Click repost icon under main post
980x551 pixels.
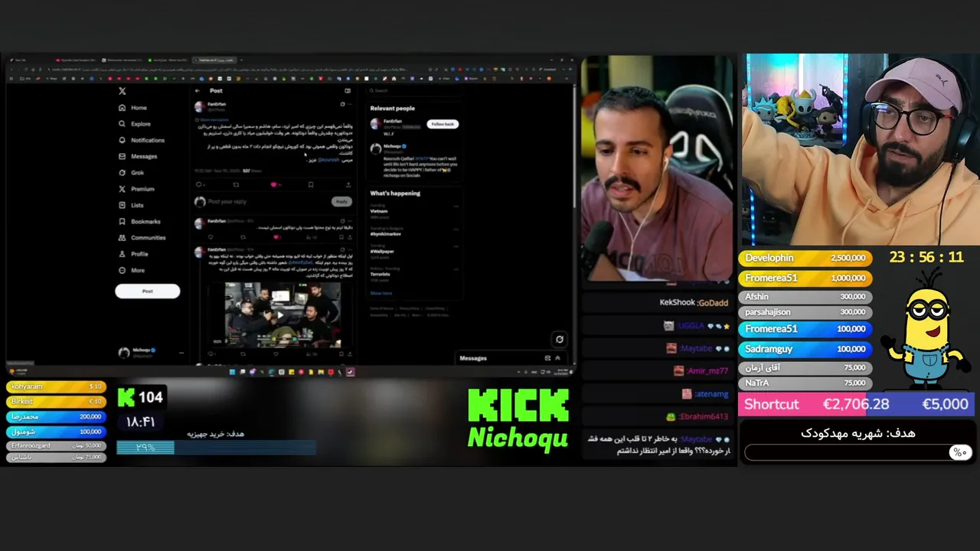coord(236,184)
